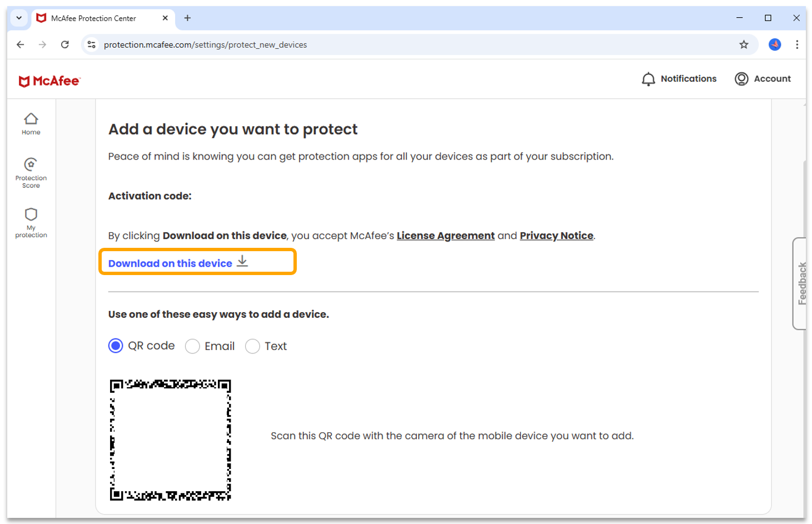This screenshot has height=524, width=812.
Task: Select the Email option
Action: (x=192, y=346)
